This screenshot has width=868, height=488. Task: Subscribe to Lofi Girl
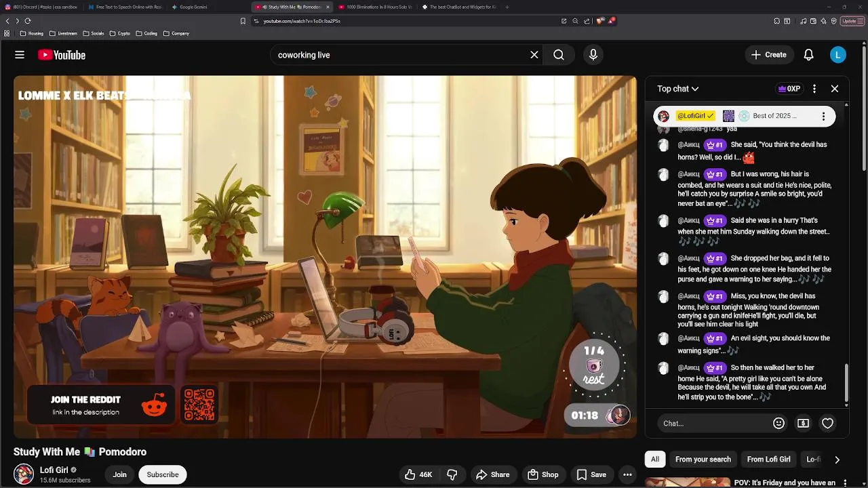[x=163, y=474]
